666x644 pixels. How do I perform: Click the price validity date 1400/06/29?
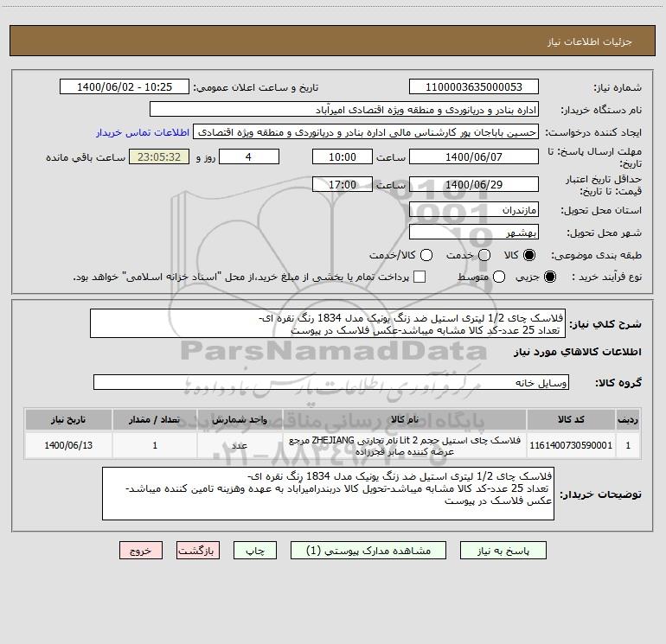click(474, 185)
